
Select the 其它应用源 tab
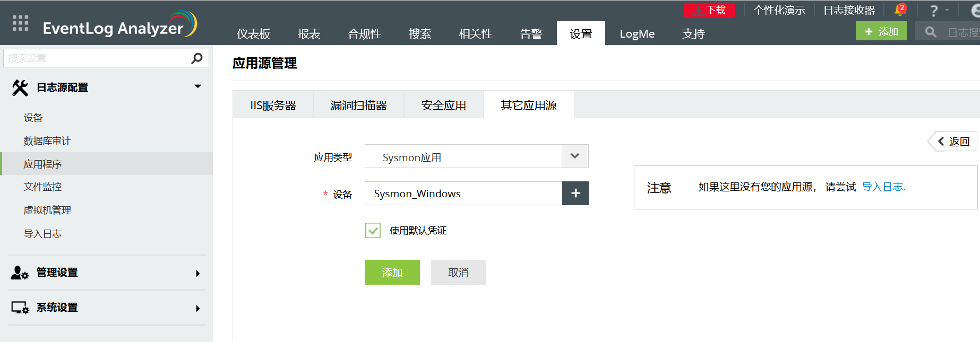529,105
